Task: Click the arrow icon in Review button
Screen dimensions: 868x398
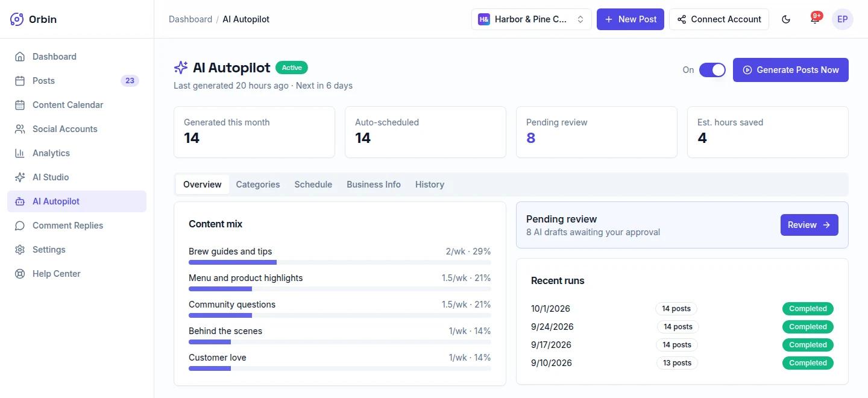Action: coord(826,225)
